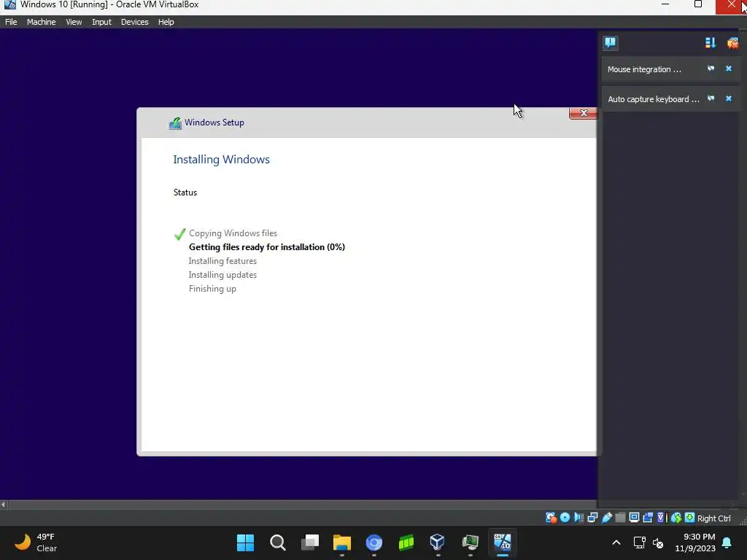Click the VM horizontal scrollbar track
Viewport: 747px width, 560px height.
click(303, 505)
